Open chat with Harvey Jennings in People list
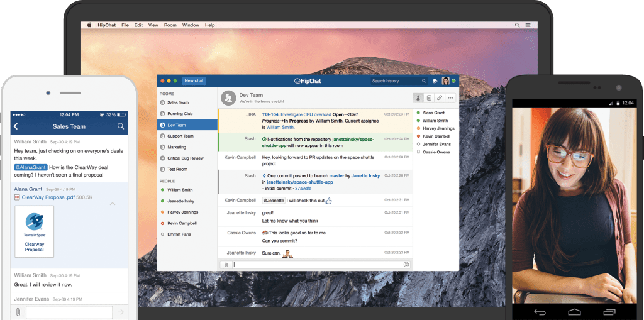The image size is (644, 320). pos(187,212)
